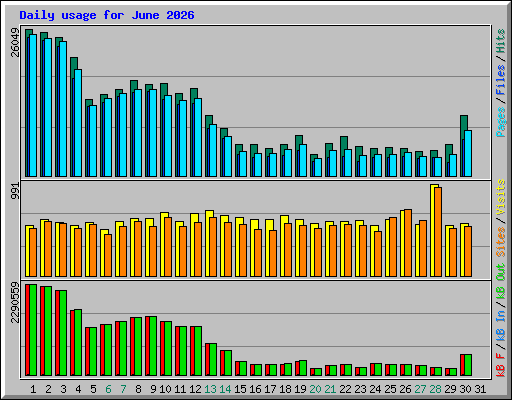Click day 1 on the x-axis
This screenshot has width=512, height=400.
coord(33,389)
